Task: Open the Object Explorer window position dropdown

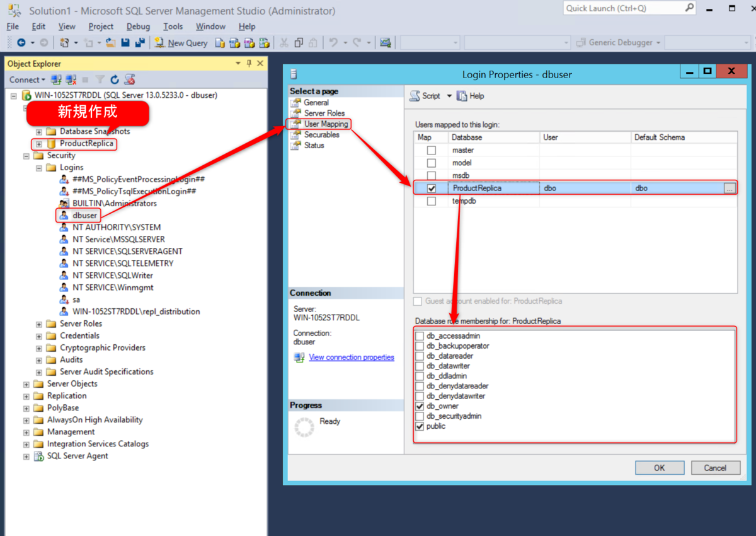Action: coord(238,64)
